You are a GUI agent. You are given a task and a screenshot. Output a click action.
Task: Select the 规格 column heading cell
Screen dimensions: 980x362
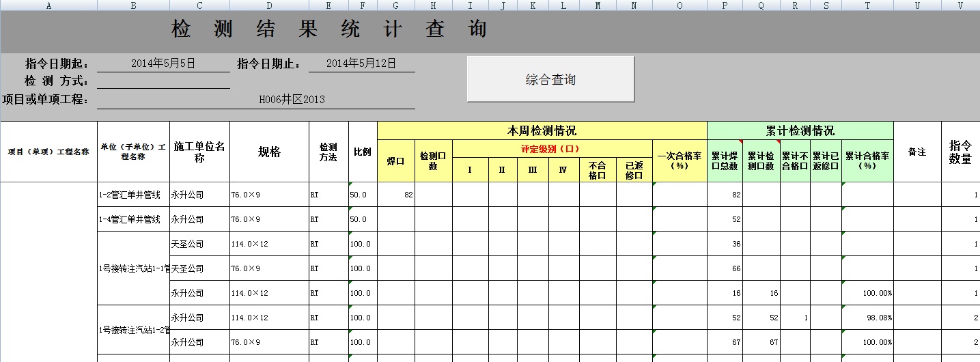click(269, 152)
